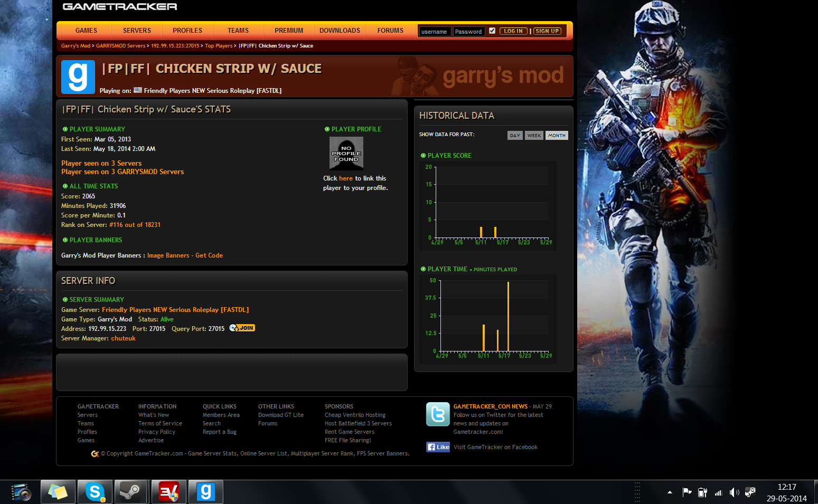This screenshot has width=818, height=504.
Task: Focus the username input field
Action: tap(435, 32)
